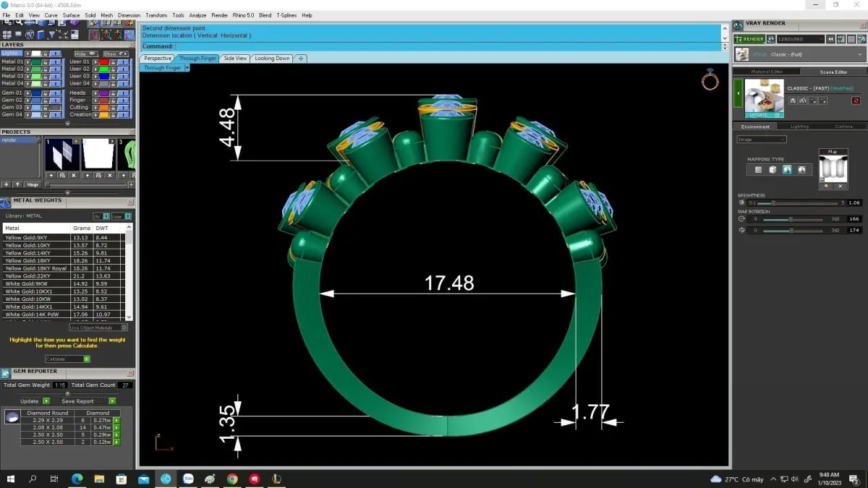Open the Dimension menu
Screen dimensions: 868x488
pos(129,15)
